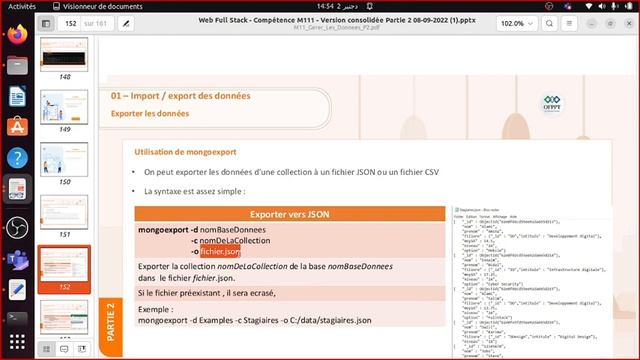Viewport: 640px width, 360px height.
Task: Click the text nomDeLaCollection after -c
Action: [x=235, y=240]
